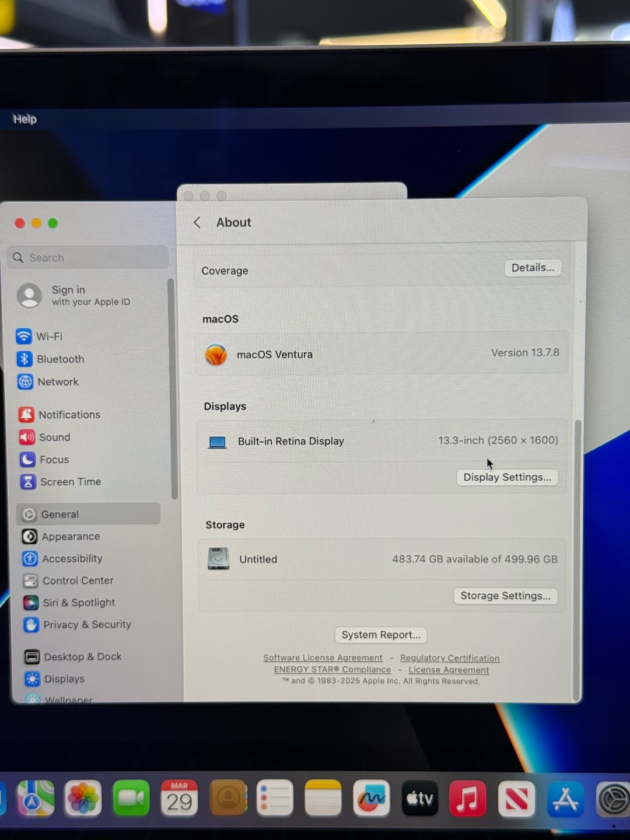Click About pane vertical scrollbar
The image size is (630, 840).
coord(577,560)
